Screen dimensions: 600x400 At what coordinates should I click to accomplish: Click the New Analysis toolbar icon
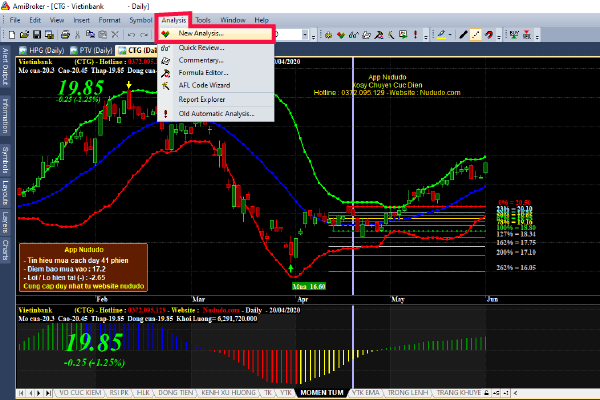pyautogui.click(x=341, y=35)
